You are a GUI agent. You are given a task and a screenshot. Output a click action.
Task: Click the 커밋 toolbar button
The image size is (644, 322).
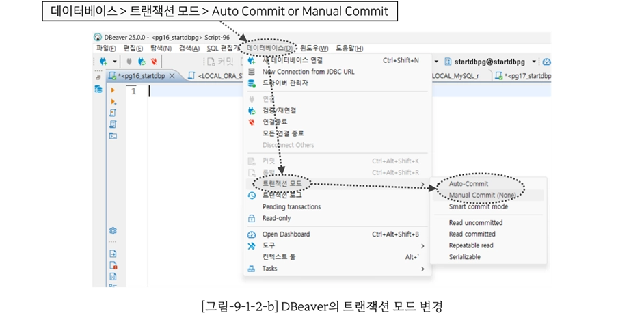click(x=221, y=62)
